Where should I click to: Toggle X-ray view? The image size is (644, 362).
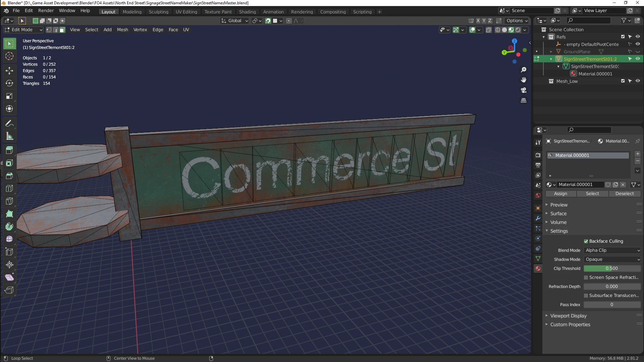[489, 30]
